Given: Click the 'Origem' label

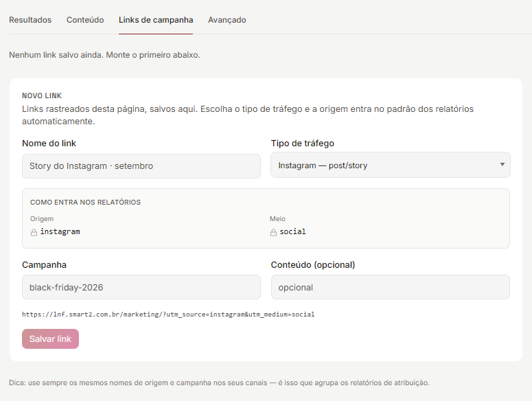Looking at the screenshot, I should pos(42,219).
